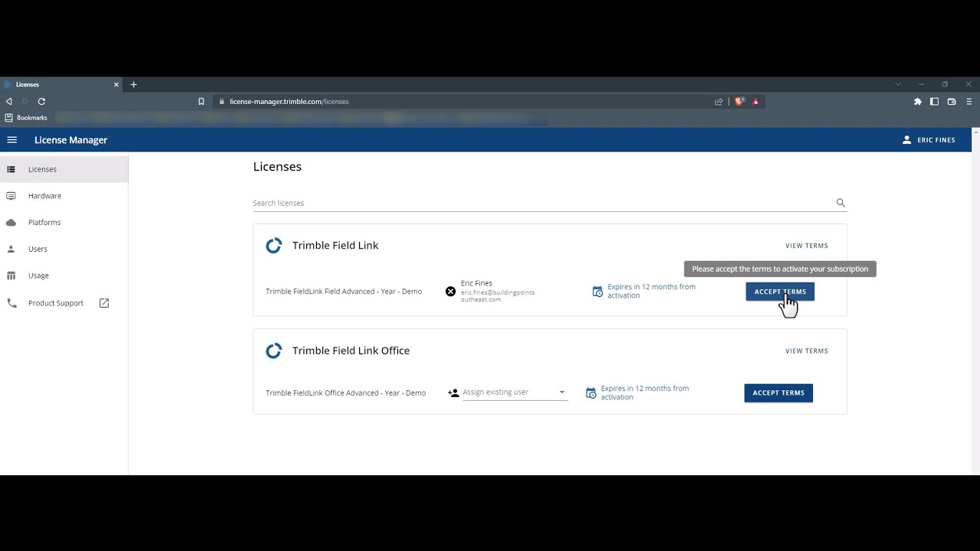Open the Eric Fines account menu

coord(929,140)
